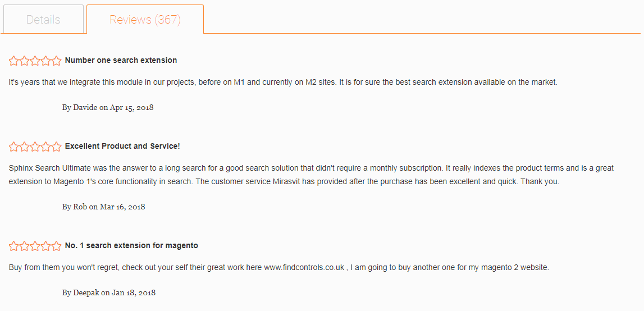Click first star of Rob's review rating
This screenshot has width=644, height=311.
click(14, 147)
